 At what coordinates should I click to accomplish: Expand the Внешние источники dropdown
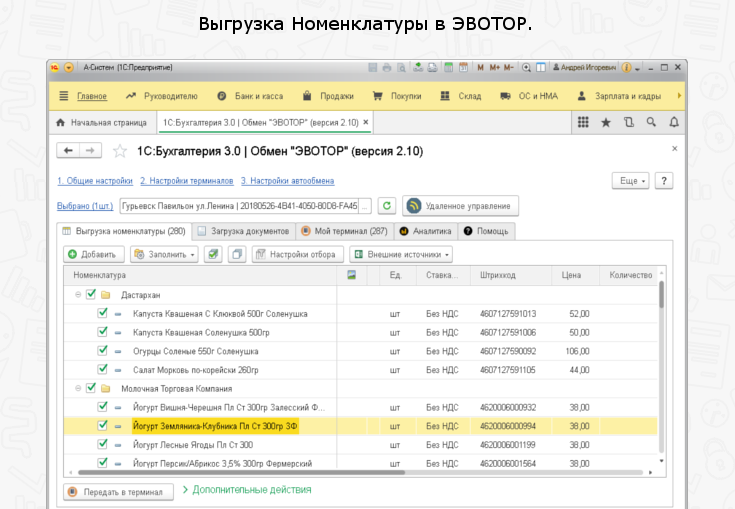(401, 254)
